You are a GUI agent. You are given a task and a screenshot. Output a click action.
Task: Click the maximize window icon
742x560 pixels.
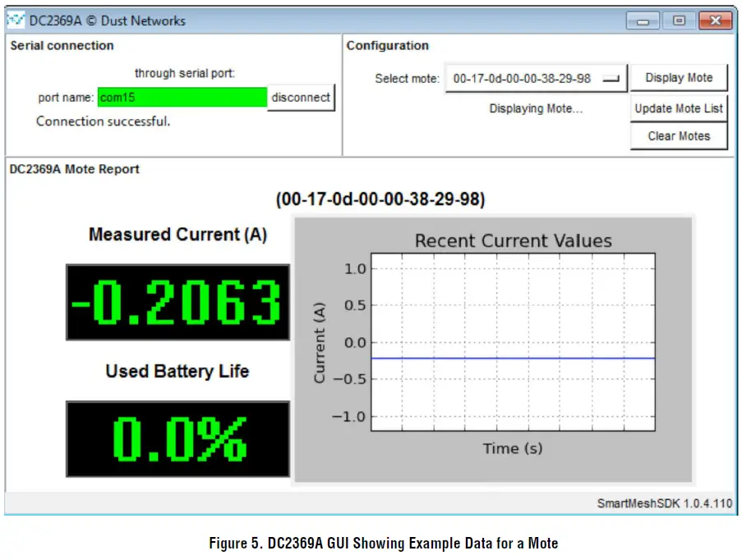point(679,20)
